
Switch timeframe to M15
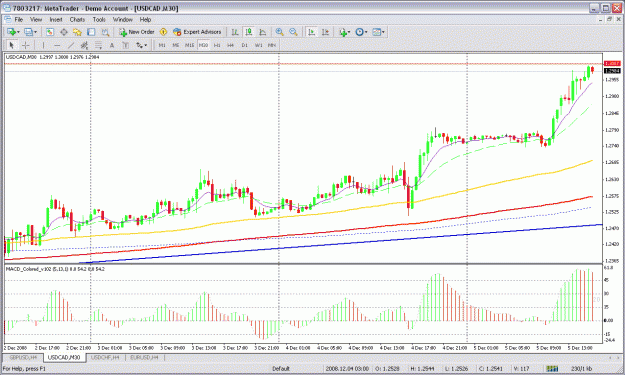coord(189,45)
